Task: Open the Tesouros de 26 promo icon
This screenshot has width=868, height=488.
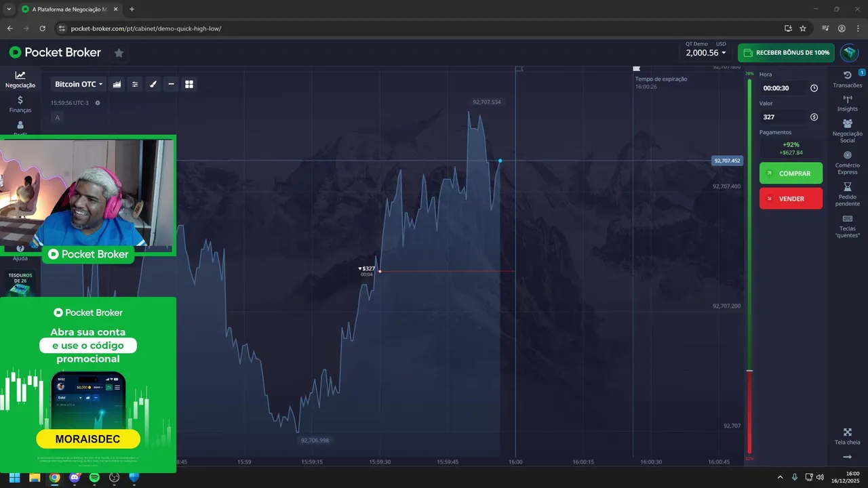Action: (20, 284)
